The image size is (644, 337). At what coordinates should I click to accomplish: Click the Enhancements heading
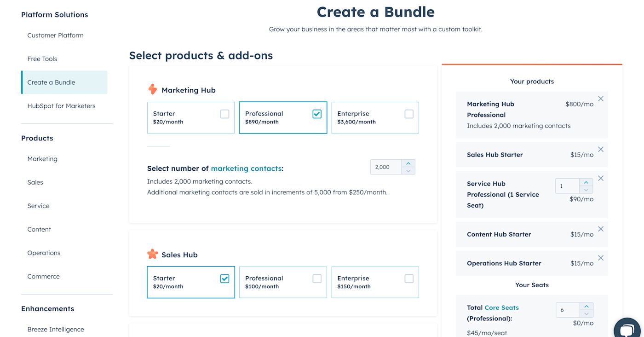(48, 308)
